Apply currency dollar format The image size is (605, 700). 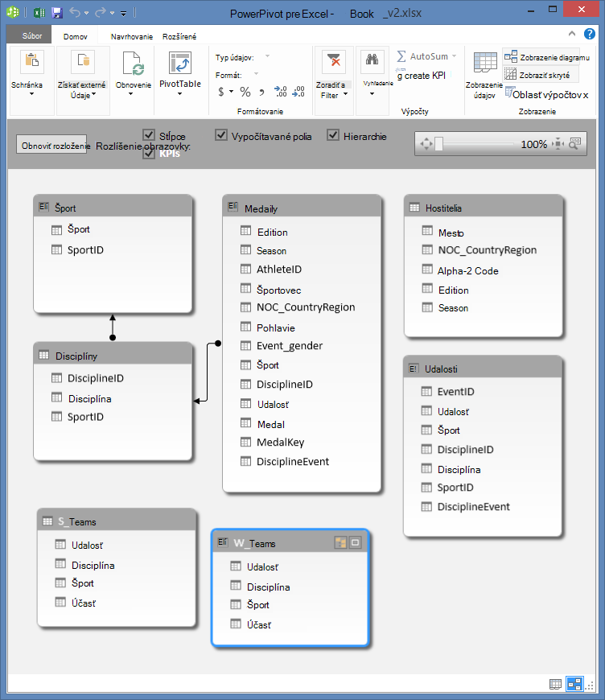(221, 92)
